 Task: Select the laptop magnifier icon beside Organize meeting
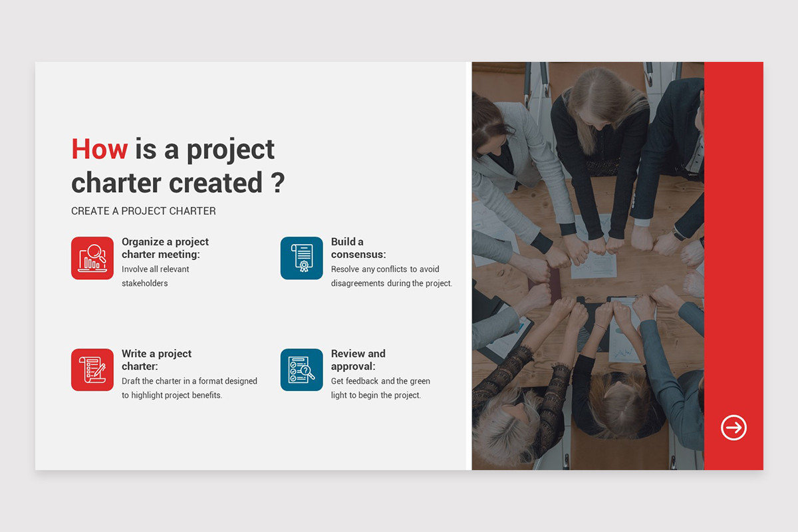[92, 258]
